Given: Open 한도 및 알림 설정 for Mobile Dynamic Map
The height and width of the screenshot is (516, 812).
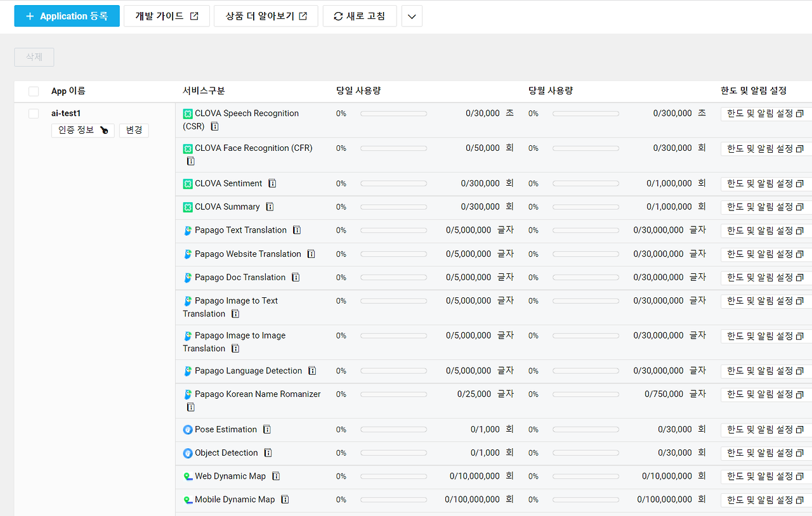Looking at the screenshot, I should [x=766, y=500].
